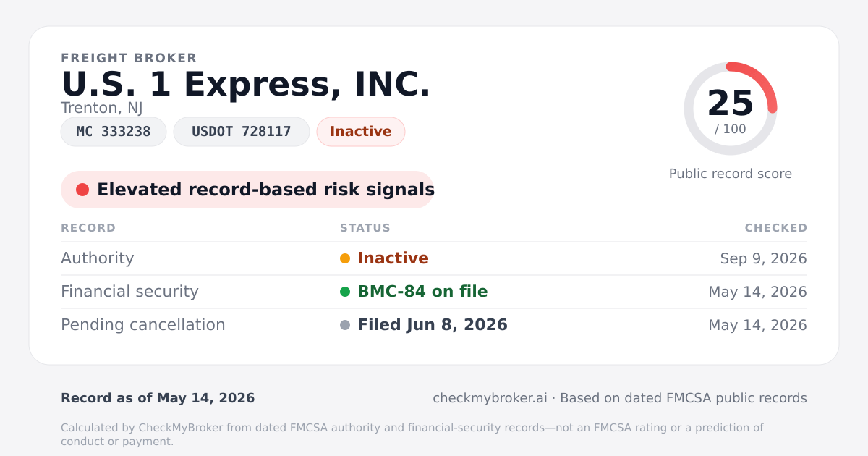Click the U.S. 1 Express, INC. title
This screenshot has width=868, height=456.
[246, 84]
